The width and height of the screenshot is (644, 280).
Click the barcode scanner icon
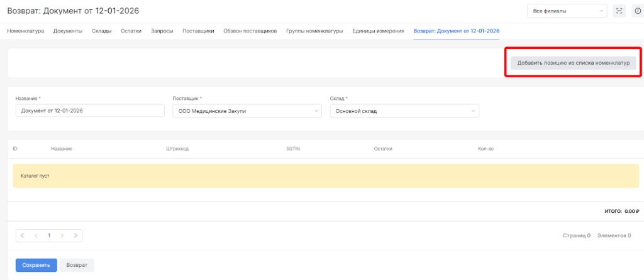pyautogui.click(x=619, y=11)
